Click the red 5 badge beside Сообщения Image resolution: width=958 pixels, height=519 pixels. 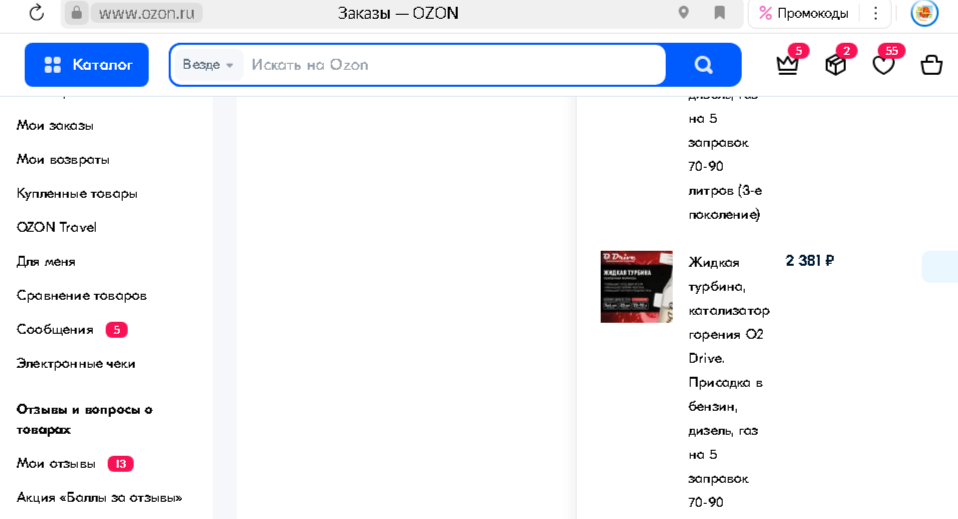click(x=116, y=330)
